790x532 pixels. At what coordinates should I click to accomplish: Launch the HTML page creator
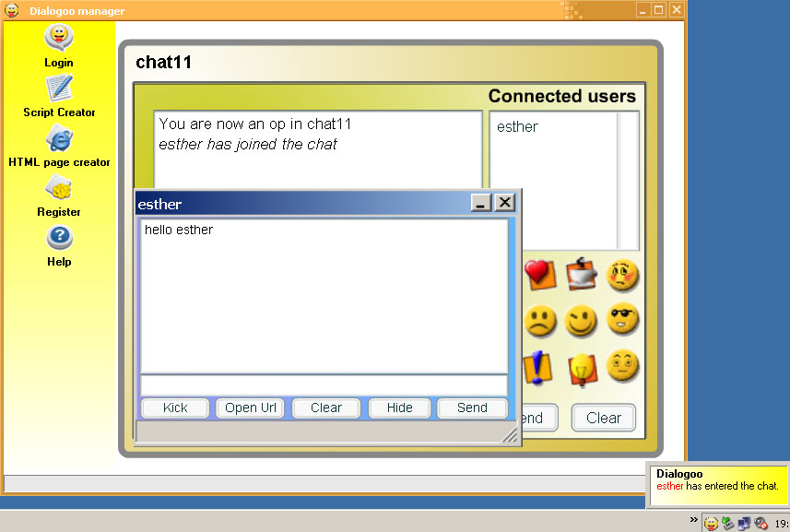pos(59,146)
